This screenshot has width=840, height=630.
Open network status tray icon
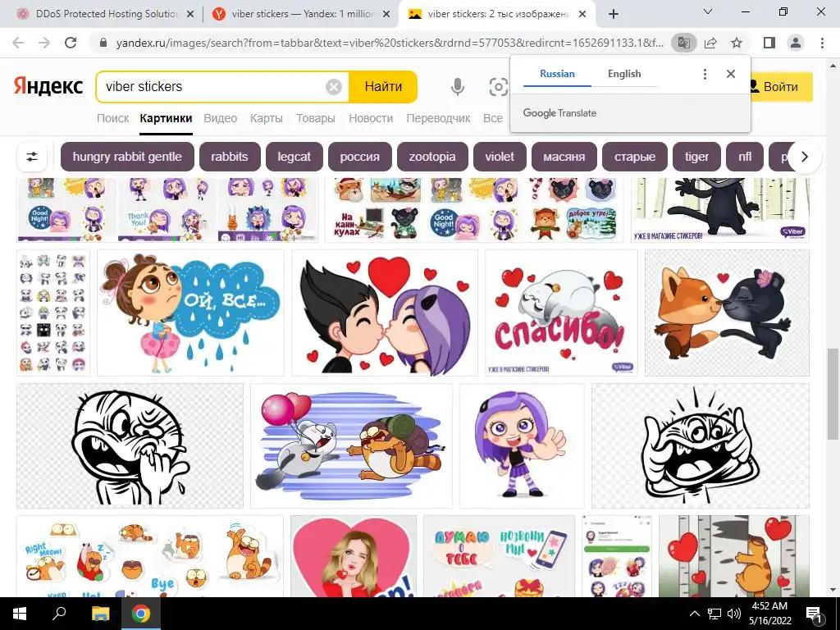tap(714, 614)
